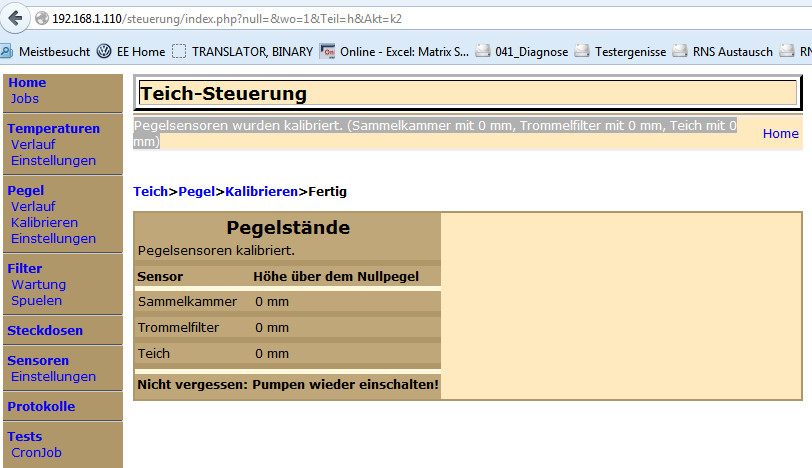This screenshot has height=468, width=812.
Task: Open CronJob under Tests
Action: [36, 452]
